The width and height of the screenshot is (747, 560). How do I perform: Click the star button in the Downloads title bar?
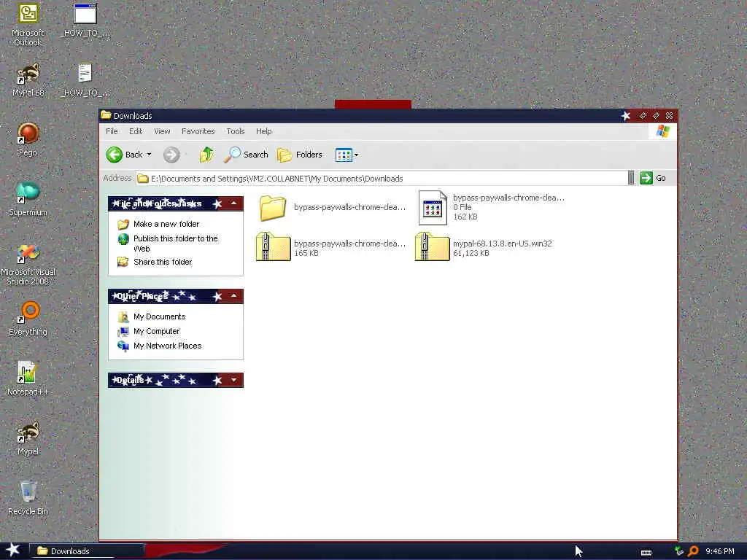626,116
